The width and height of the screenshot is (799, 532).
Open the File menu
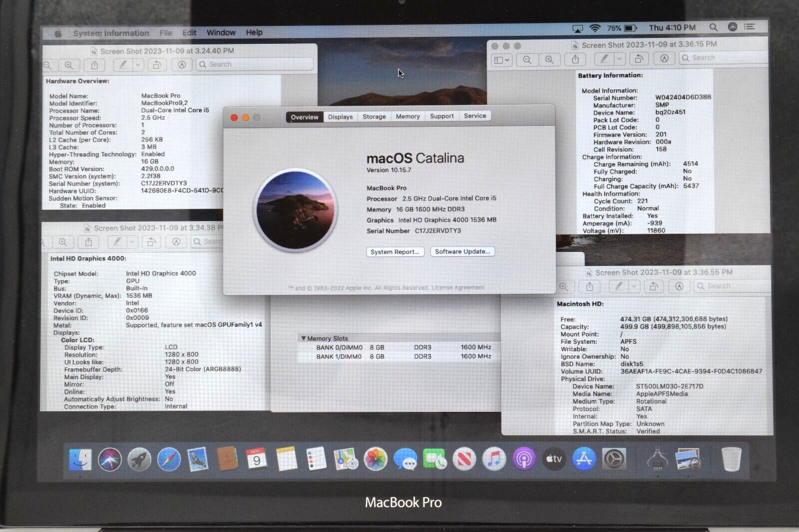click(166, 33)
